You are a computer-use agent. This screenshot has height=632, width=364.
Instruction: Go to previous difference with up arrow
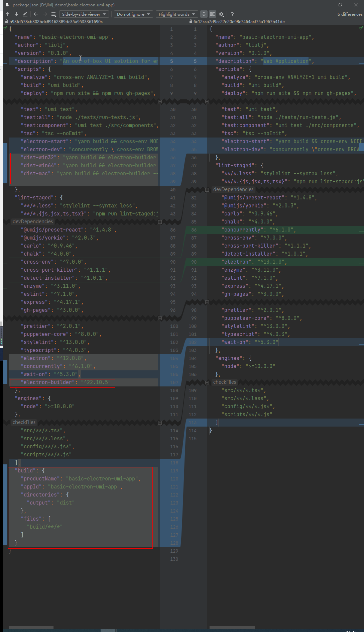pos(8,14)
